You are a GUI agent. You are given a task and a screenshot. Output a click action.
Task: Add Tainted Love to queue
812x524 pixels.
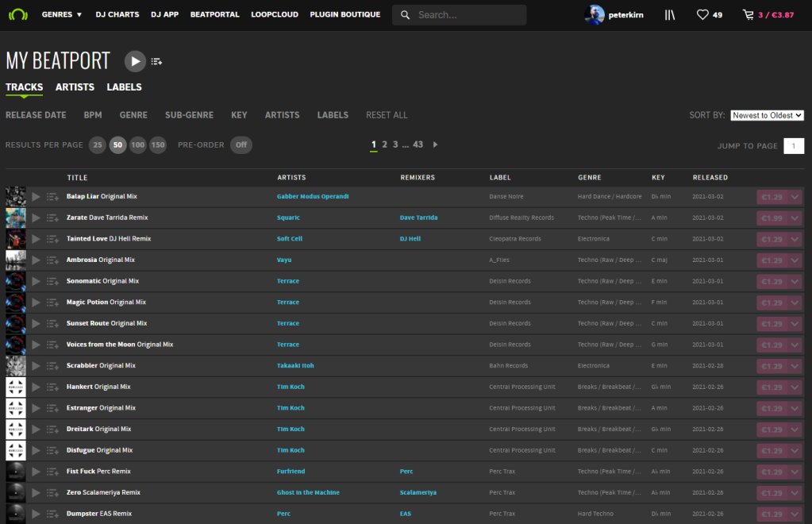[52, 239]
